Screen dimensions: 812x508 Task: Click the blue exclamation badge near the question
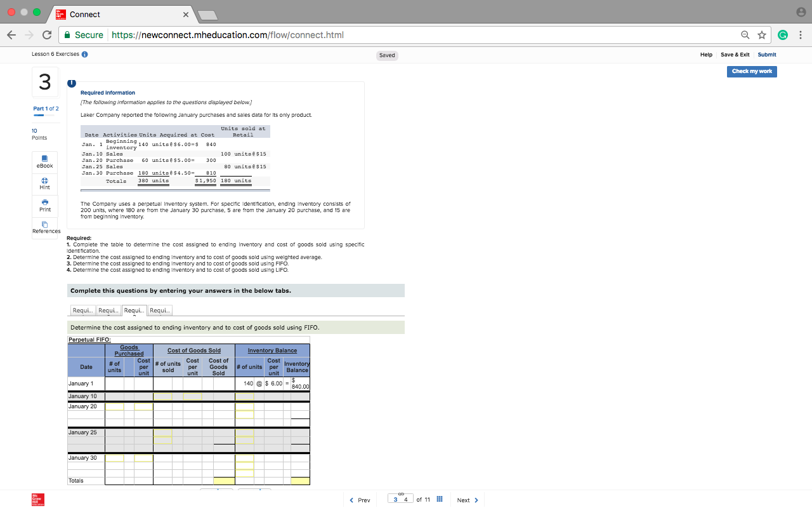[71, 83]
